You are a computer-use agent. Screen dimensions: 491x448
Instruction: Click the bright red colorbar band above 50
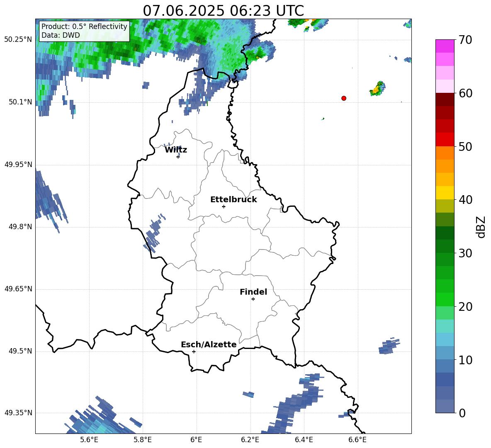(445, 140)
